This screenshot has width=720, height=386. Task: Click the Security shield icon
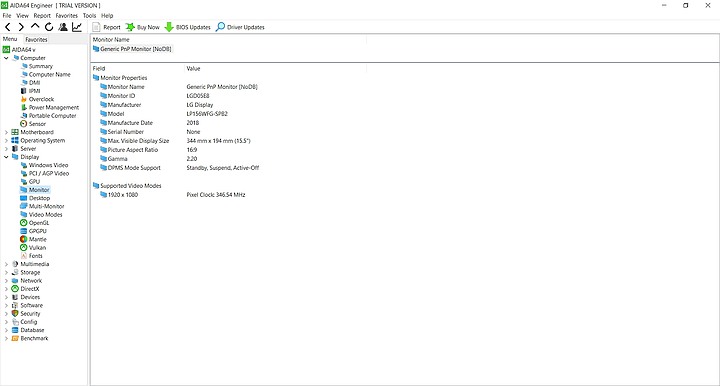click(x=15, y=314)
